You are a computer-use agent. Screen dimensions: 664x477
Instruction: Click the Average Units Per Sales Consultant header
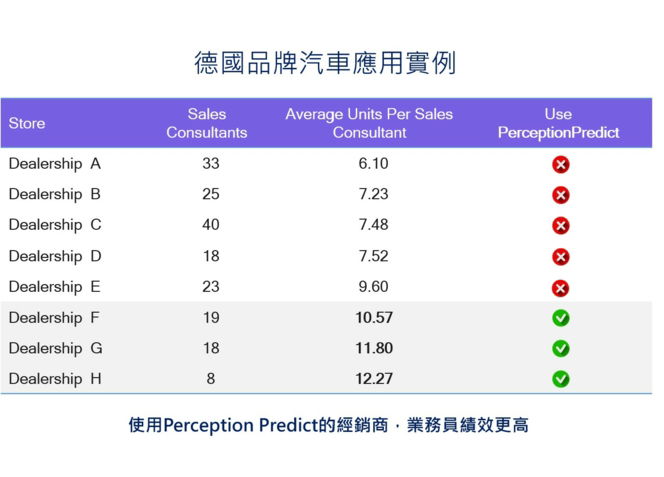pyautogui.click(x=369, y=124)
